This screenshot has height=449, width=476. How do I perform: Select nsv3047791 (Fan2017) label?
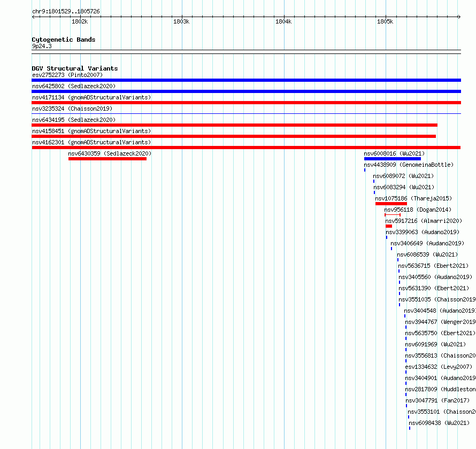437,400
